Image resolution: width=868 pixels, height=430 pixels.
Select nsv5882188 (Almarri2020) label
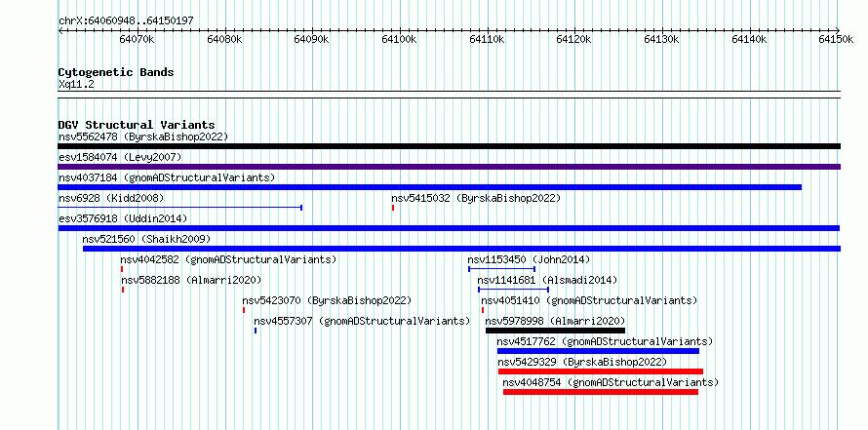191,280
